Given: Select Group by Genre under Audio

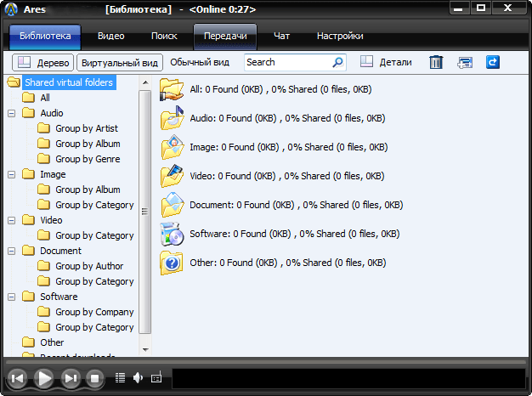Looking at the screenshot, I should (88, 159).
